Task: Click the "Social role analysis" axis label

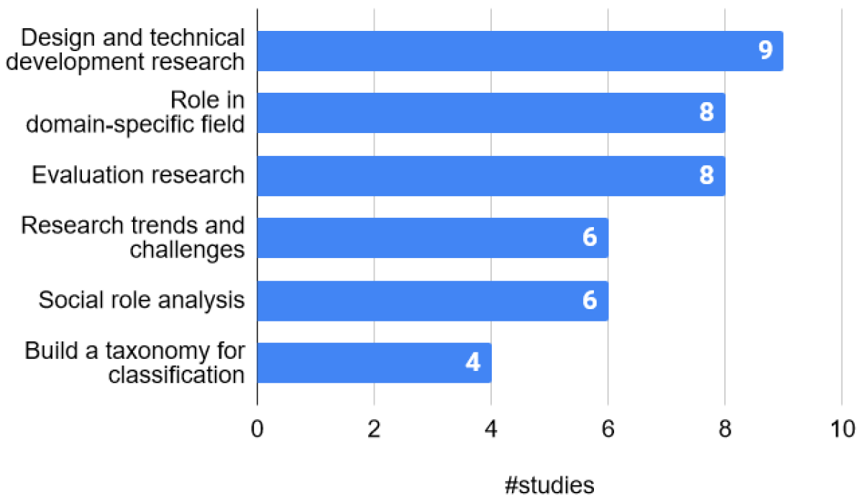Action: [x=142, y=300]
